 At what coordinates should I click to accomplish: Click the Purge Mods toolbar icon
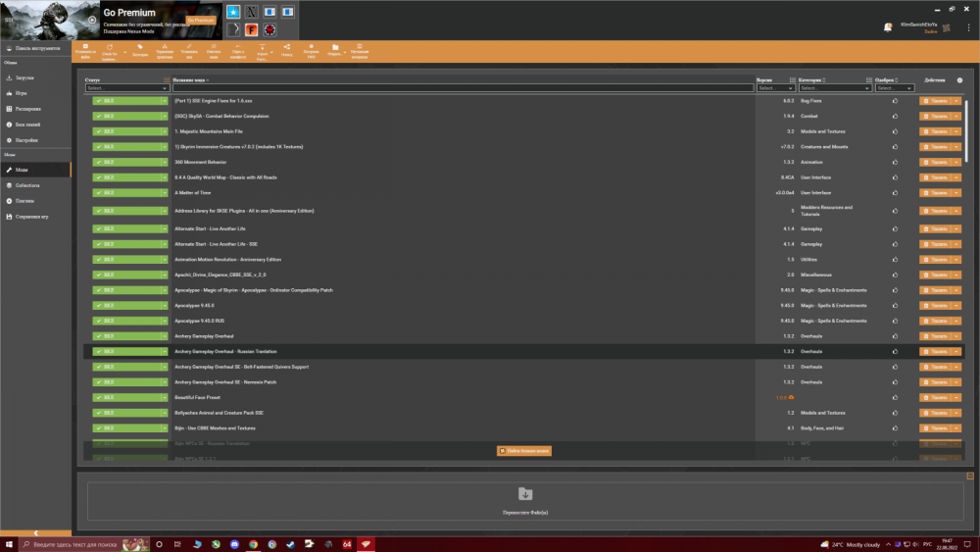coord(214,51)
